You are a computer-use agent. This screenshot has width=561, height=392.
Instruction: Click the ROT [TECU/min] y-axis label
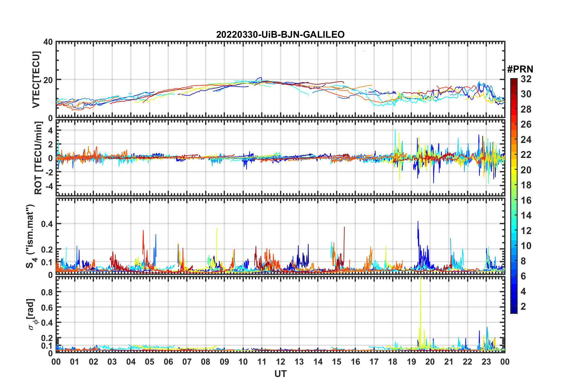38,158
